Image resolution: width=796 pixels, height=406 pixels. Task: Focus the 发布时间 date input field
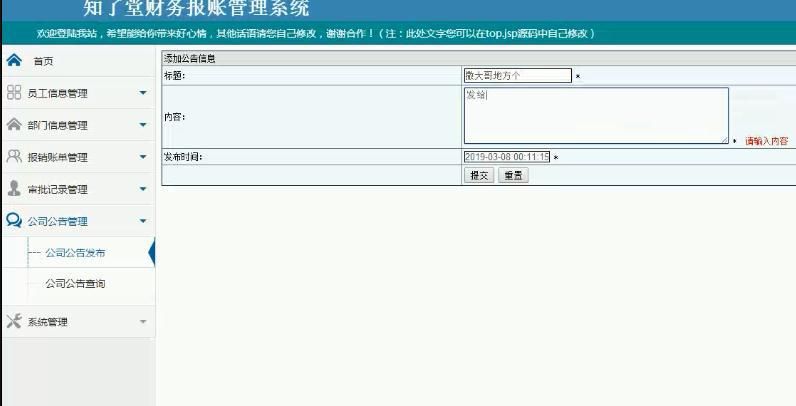(507, 157)
